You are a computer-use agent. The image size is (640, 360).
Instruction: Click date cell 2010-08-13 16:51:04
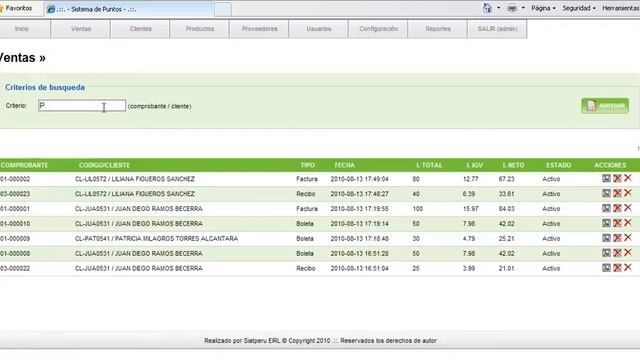(360, 268)
